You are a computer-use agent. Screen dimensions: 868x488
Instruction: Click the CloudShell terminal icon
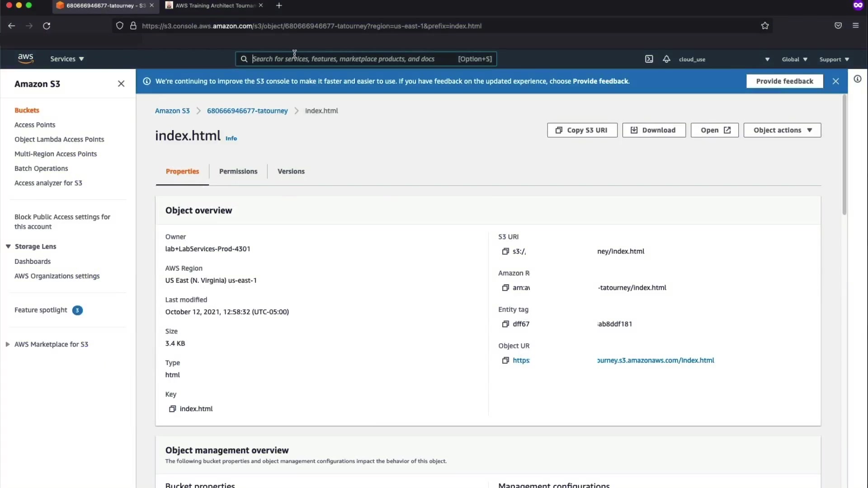click(x=649, y=59)
